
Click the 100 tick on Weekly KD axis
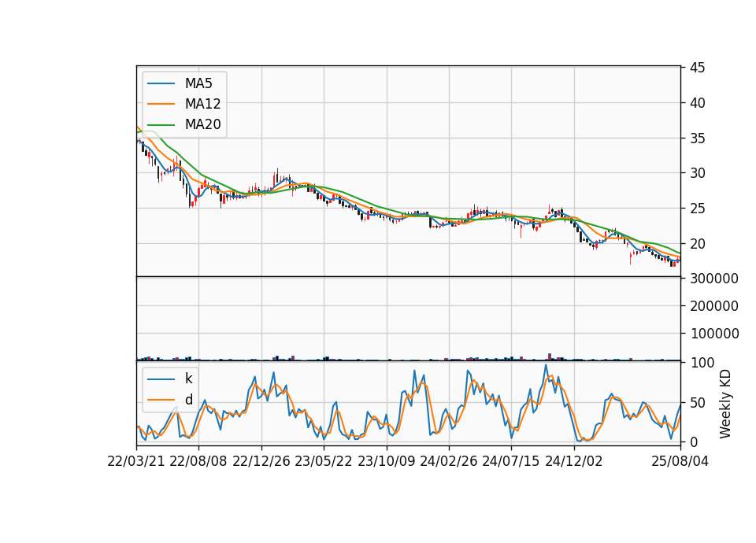tap(702, 363)
